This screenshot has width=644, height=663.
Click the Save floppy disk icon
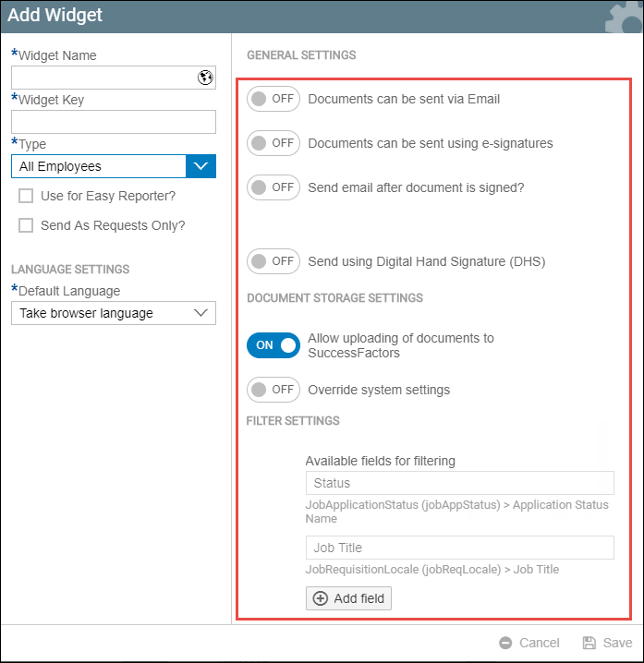589,643
